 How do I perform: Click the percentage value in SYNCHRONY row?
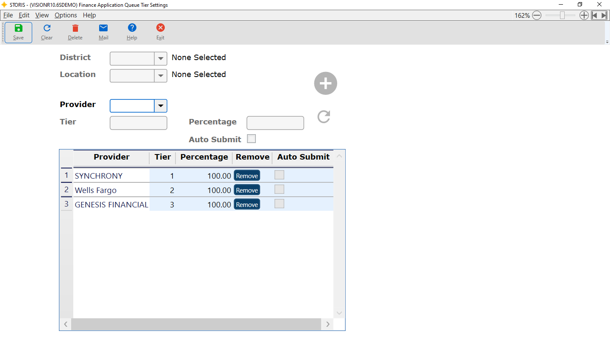(x=219, y=176)
